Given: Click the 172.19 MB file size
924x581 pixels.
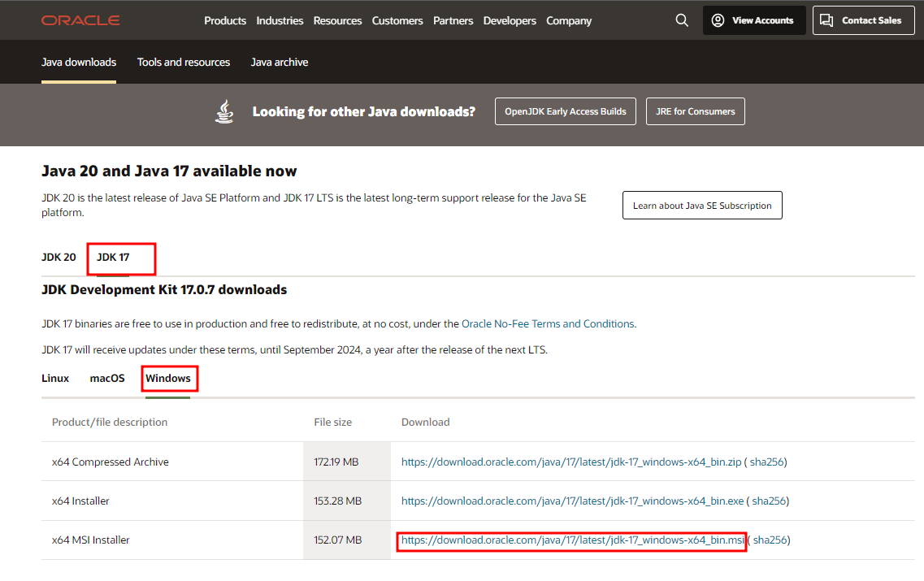Looking at the screenshot, I should click(336, 462).
